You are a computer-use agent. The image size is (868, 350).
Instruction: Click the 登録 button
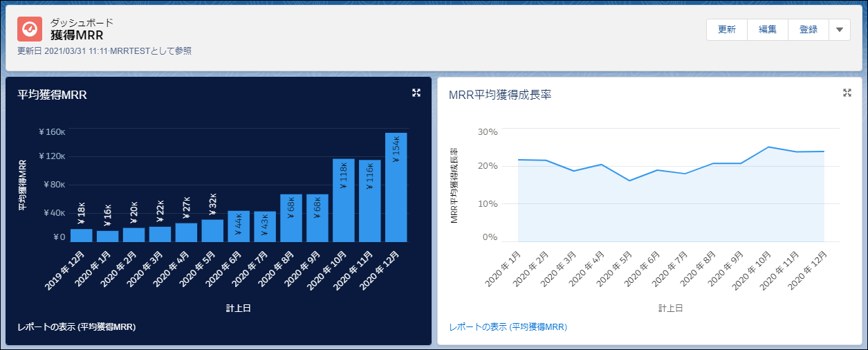pyautogui.click(x=809, y=30)
